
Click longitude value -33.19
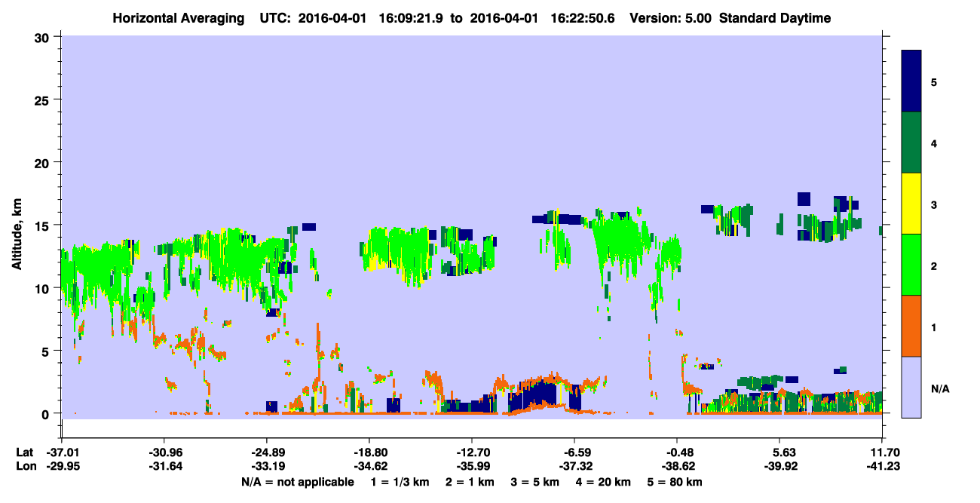coord(266,466)
